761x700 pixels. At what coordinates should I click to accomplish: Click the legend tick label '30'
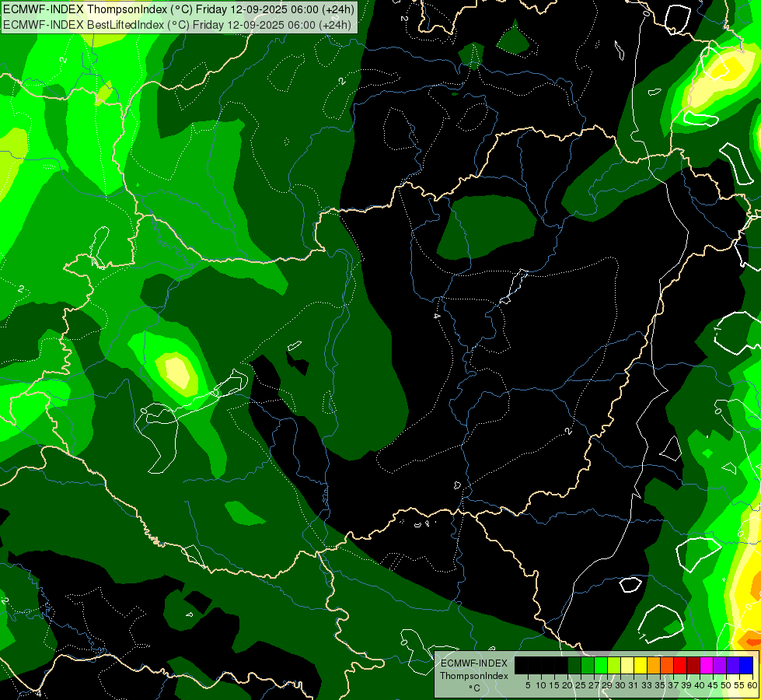pos(620,685)
